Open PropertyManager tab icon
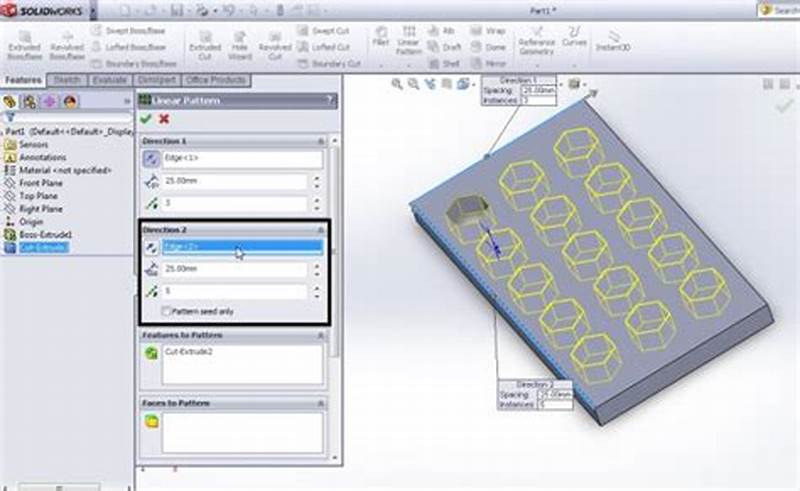This screenshot has width=800, height=491. pos(29,102)
